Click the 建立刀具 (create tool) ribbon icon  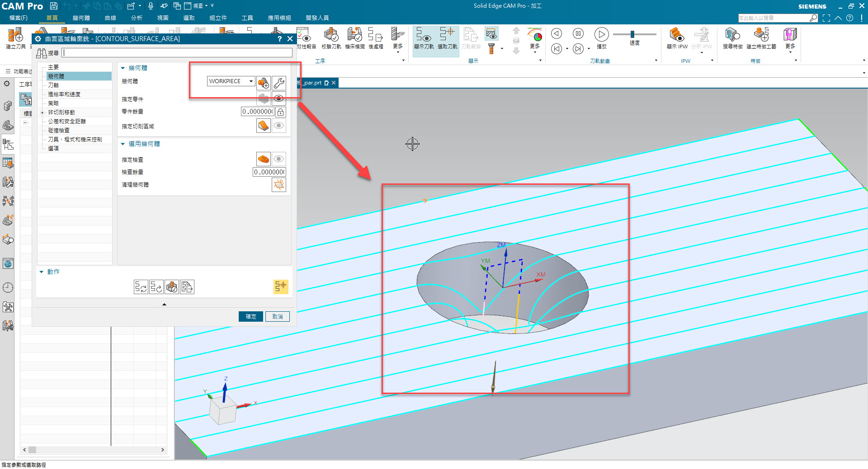[16, 38]
